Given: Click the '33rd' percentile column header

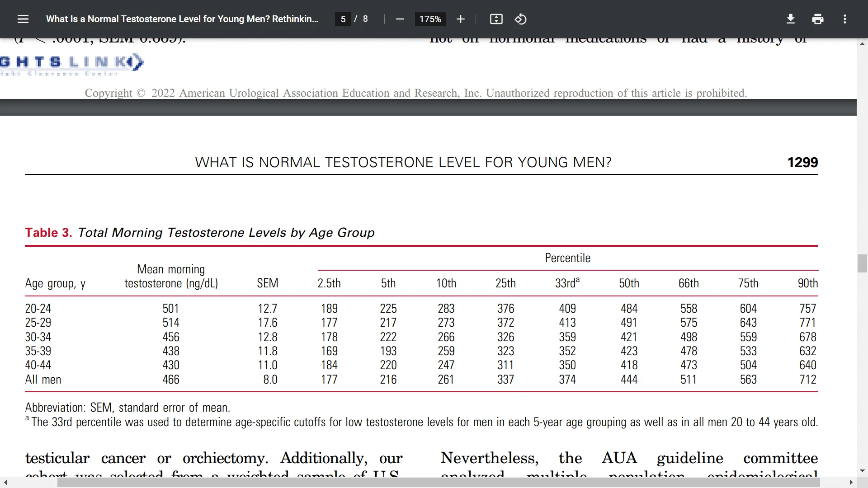Looking at the screenshot, I should [x=567, y=283].
